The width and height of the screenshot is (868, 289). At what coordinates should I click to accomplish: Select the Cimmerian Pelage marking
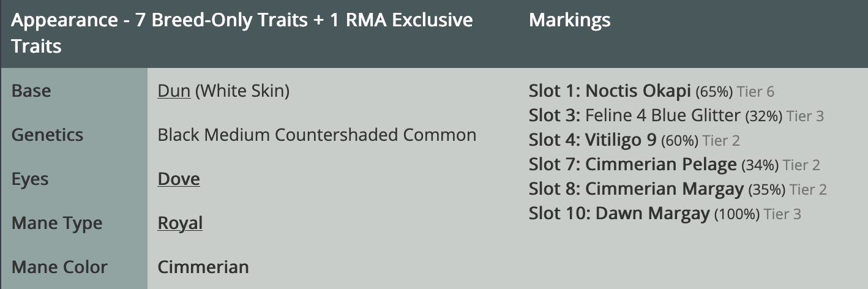(660, 165)
